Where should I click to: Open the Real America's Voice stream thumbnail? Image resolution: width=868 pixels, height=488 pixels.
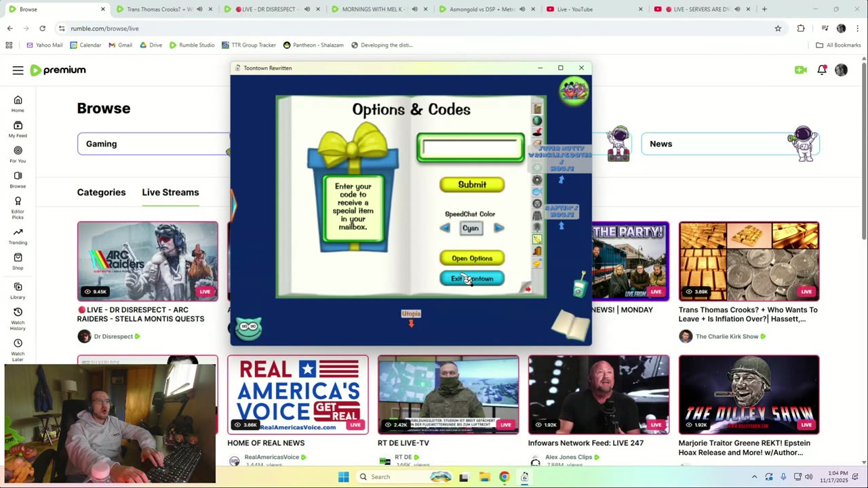tap(298, 394)
